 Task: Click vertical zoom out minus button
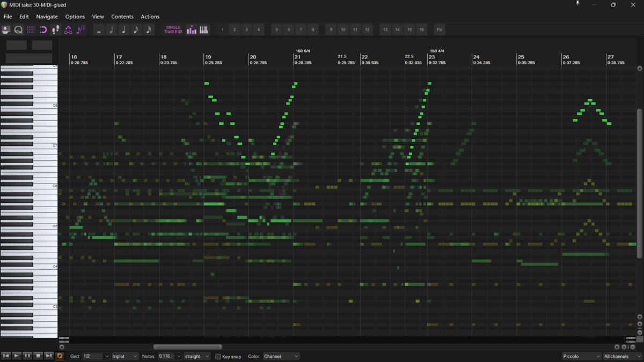tap(640, 331)
